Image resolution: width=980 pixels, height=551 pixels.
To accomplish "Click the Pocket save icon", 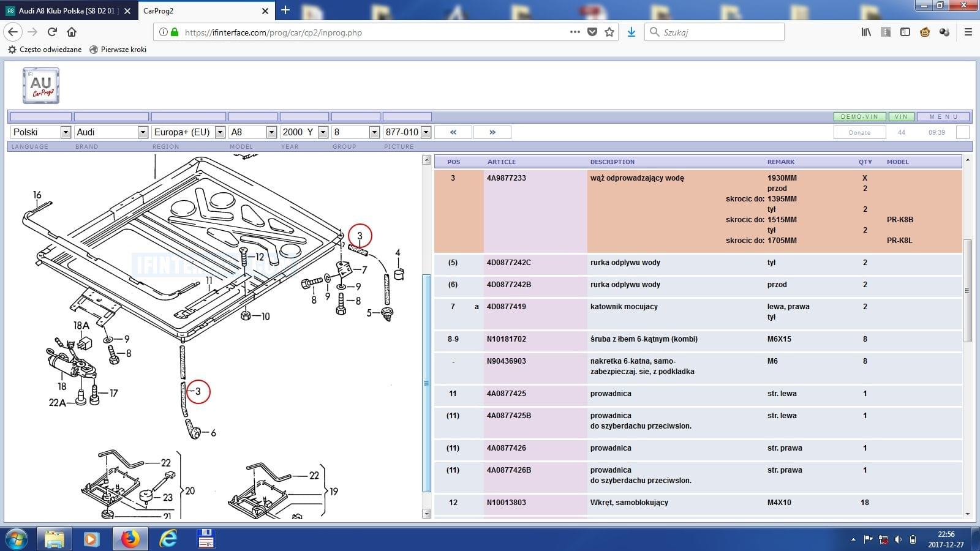I will click(x=592, y=32).
